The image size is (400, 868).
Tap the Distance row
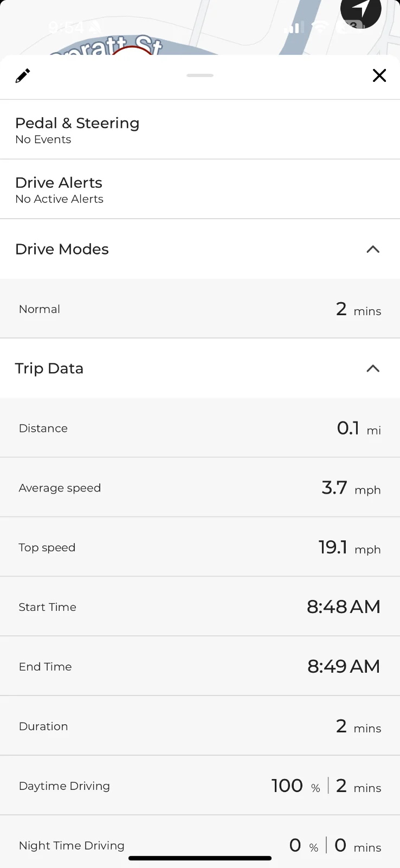point(200,428)
